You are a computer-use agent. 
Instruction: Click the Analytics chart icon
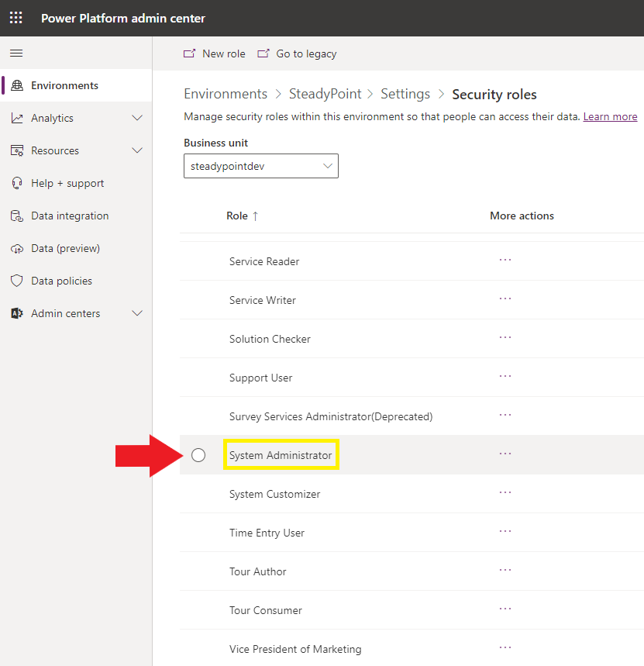[17, 118]
